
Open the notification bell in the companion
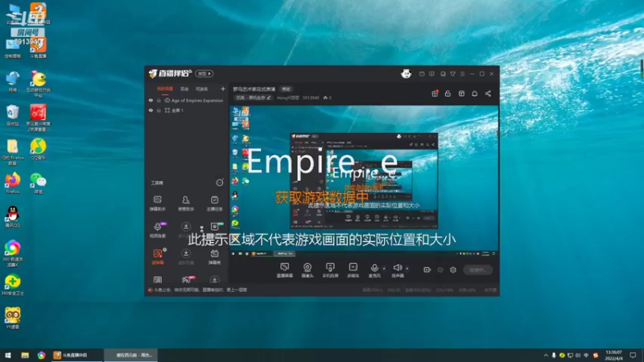tap(474, 93)
